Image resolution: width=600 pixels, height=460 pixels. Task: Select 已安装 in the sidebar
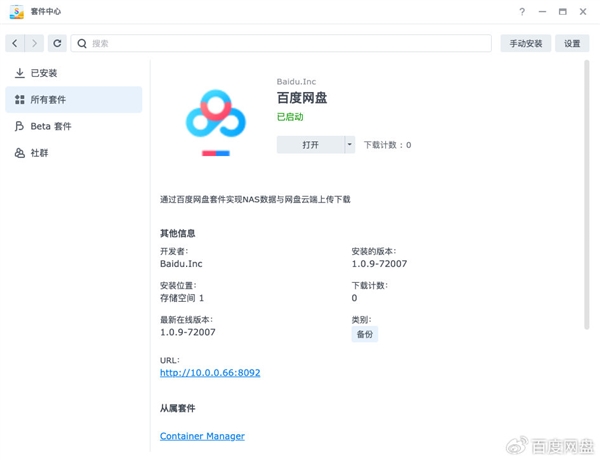[x=44, y=73]
